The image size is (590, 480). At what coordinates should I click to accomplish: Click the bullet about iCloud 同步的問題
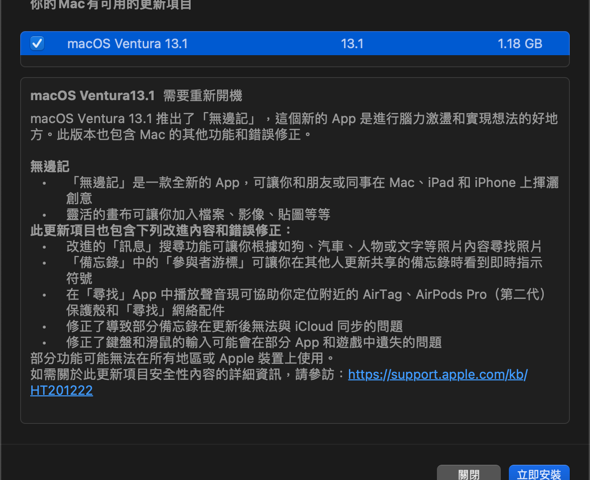click(234, 326)
